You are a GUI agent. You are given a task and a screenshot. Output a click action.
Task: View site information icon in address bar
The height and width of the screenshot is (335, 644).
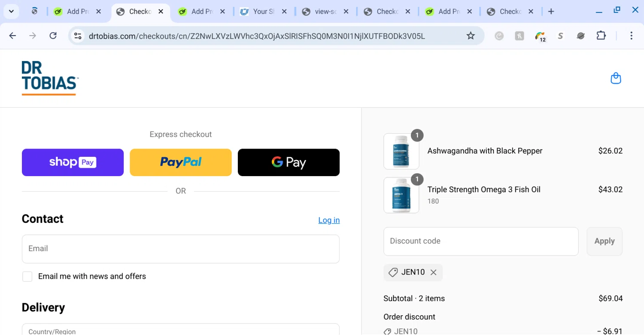78,36
